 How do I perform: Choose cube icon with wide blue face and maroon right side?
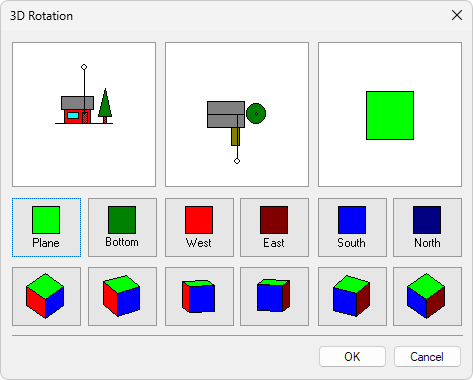point(352,296)
